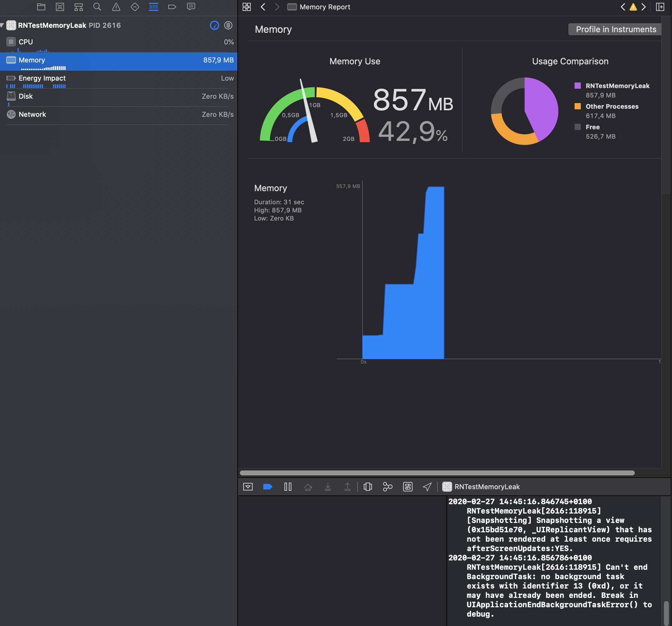Toggle the gauge view for RNTestMemoryLeak
672x626 pixels.
[x=215, y=25]
